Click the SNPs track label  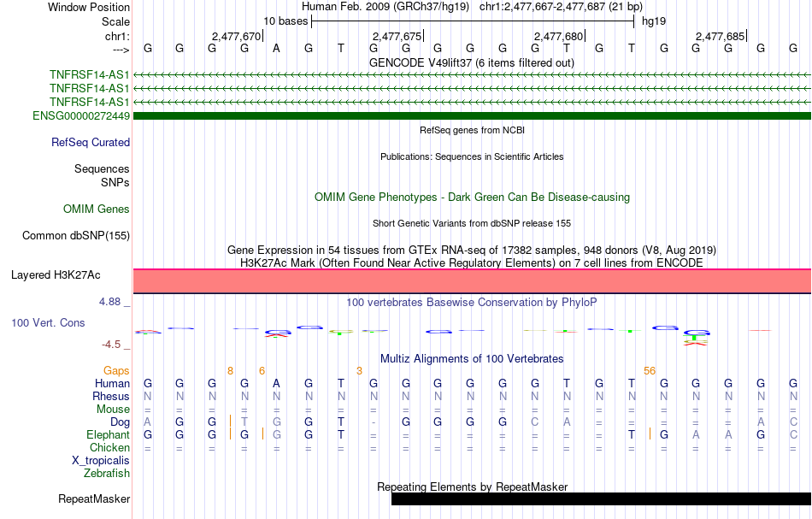coord(115,182)
